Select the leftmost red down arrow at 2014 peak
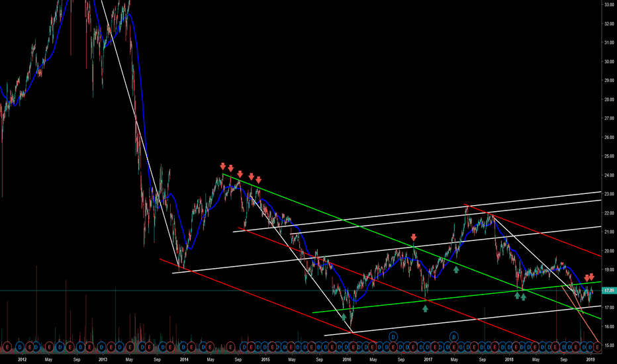 tap(222, 166)
